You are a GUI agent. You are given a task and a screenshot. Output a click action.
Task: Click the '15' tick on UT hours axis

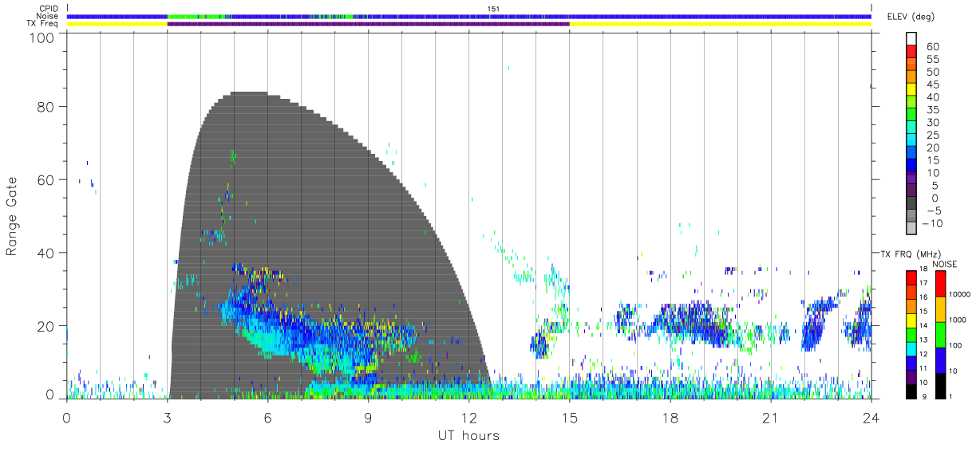pos(570,417)
